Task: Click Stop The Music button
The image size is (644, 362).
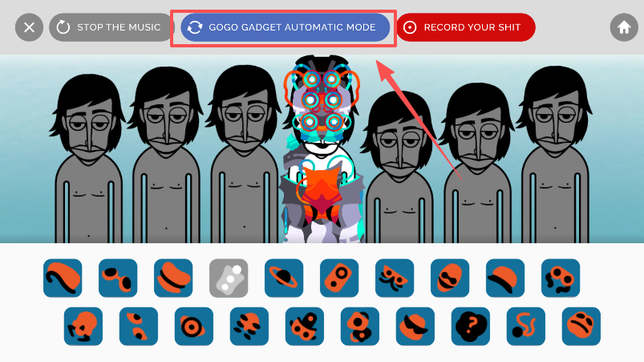Action: pos(111,27)
